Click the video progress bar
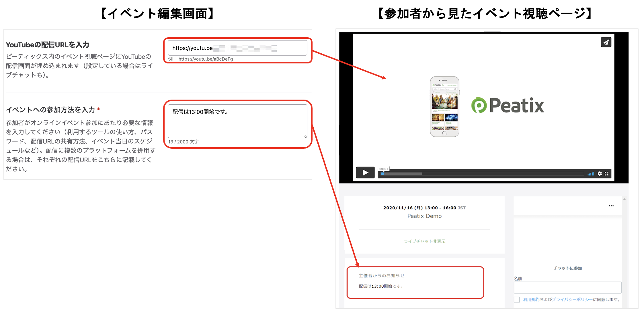 pyautogui.click(x=482, y=174)
